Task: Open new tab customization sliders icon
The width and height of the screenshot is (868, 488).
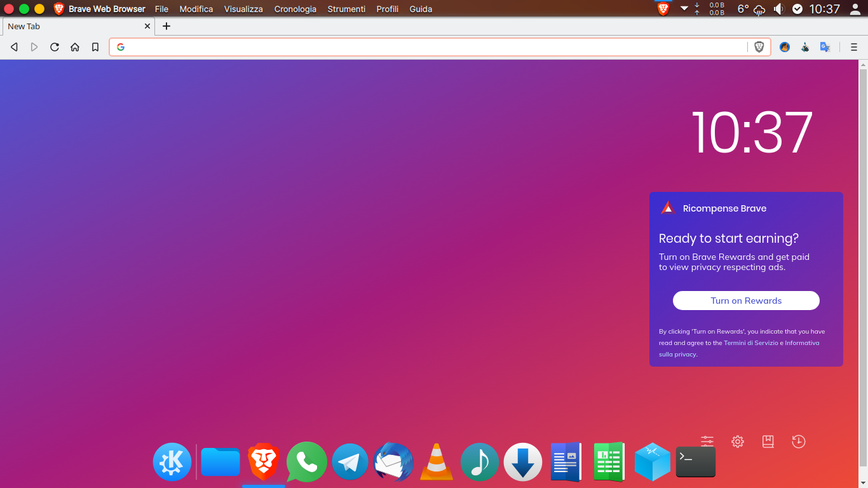Action: click(x=707, y=442)
